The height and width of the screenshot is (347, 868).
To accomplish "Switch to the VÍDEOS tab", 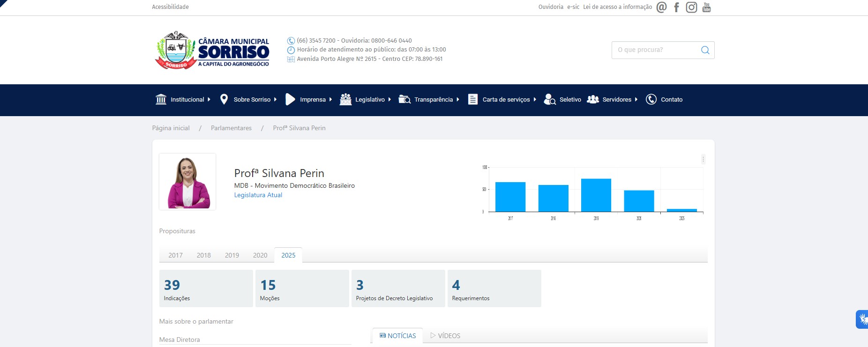I will coord(445,336).
